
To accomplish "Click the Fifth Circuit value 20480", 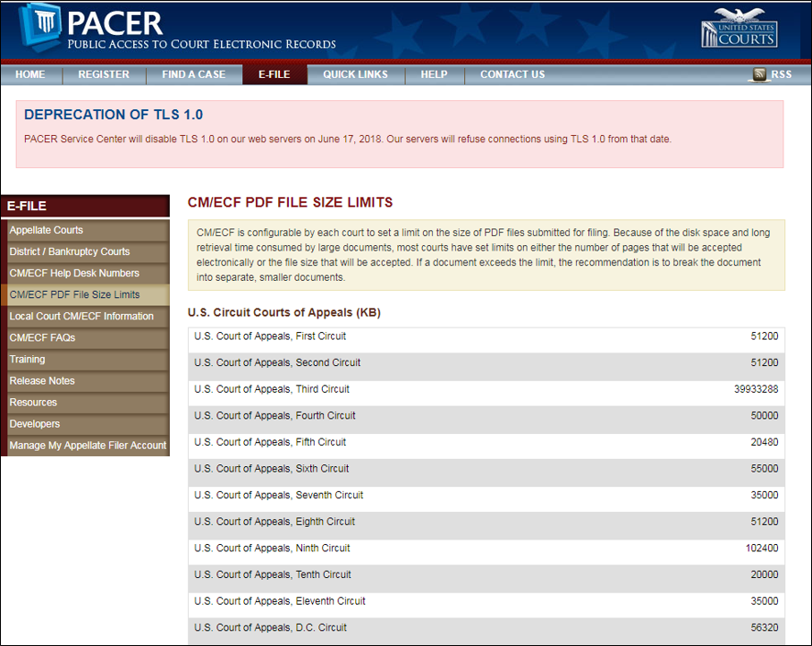I will [x=765, y=442].
